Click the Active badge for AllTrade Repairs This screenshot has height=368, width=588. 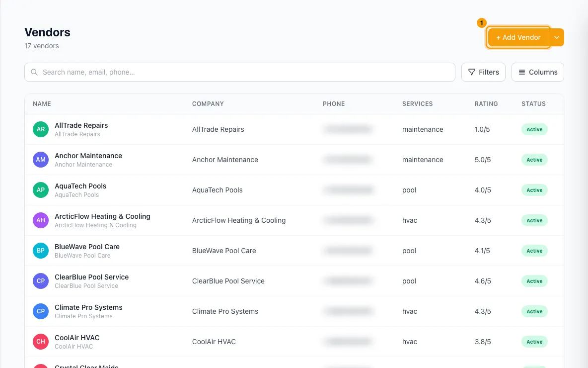click(534, 130)
